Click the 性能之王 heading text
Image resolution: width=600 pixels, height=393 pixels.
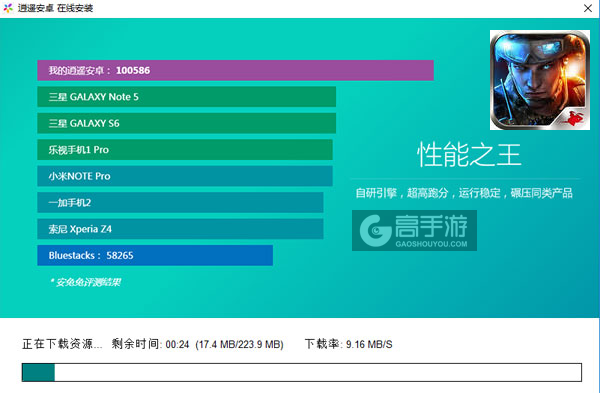pos(469,155)
